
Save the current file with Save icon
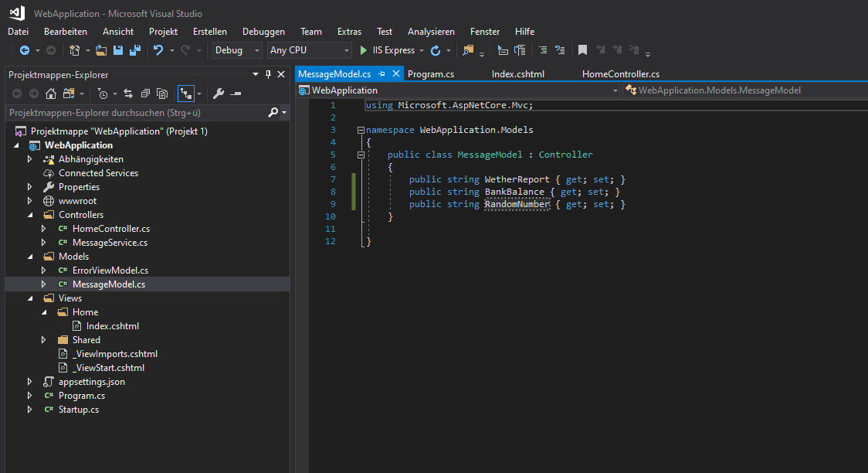click(x=118, y=50)
